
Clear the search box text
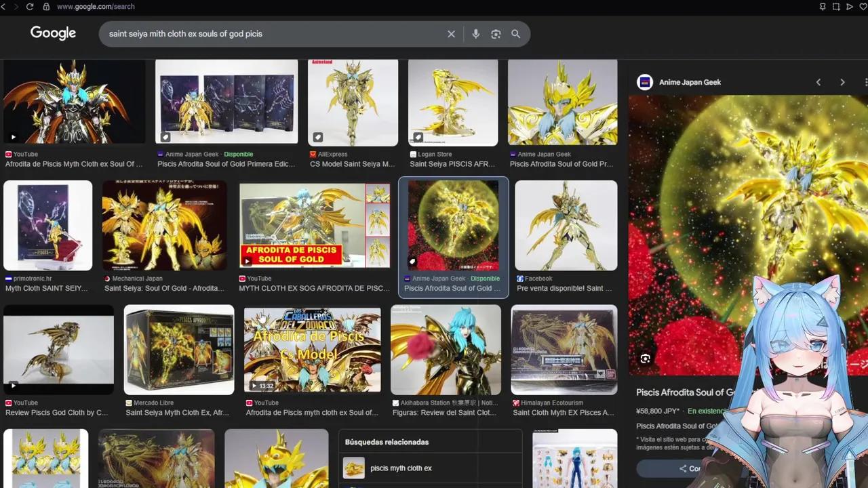click(x=451, y=34)
